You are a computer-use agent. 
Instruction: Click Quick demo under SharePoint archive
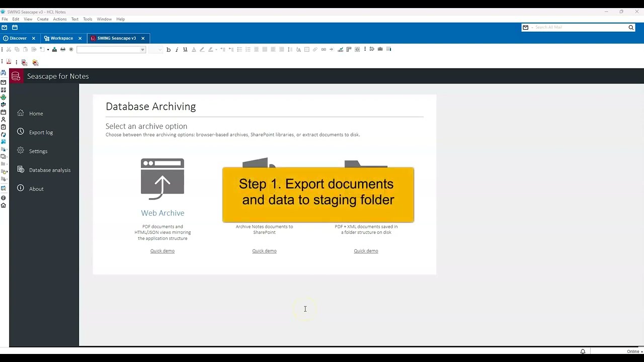click(264, 251)
